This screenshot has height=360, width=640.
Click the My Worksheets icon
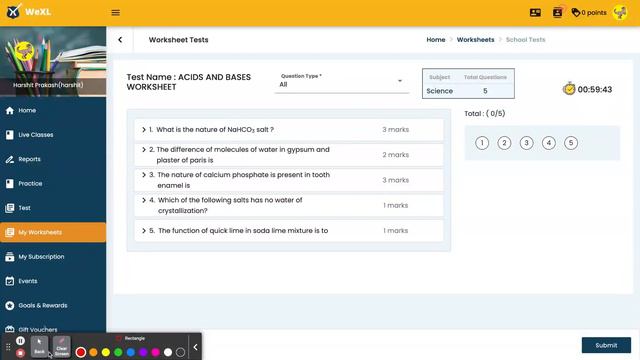pos(10,232)
